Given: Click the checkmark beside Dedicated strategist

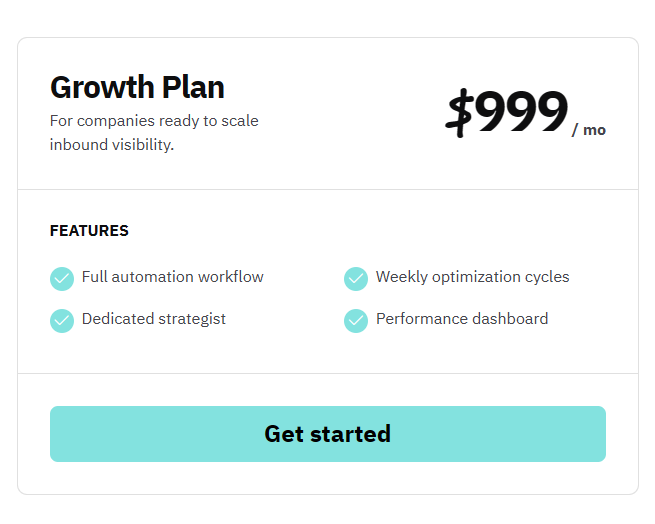Looking at the screenshot, I should (62, 320).
